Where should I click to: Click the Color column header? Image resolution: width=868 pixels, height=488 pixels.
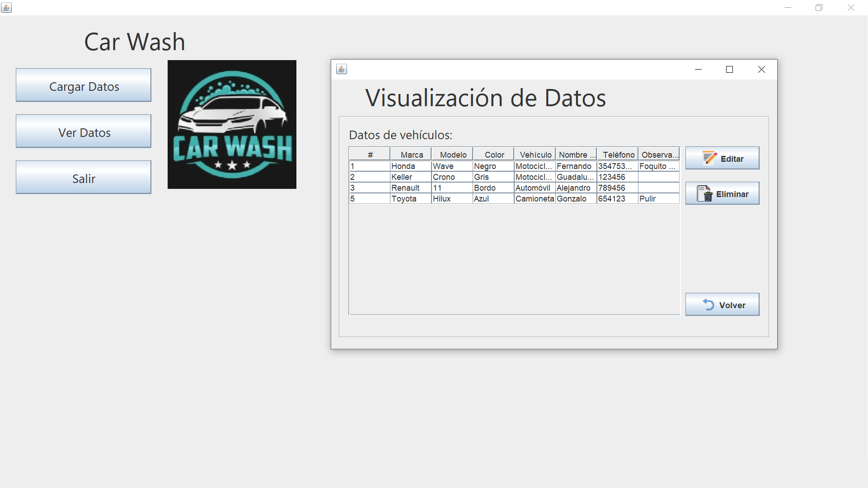pyautogui.click(x=493, y=155)
